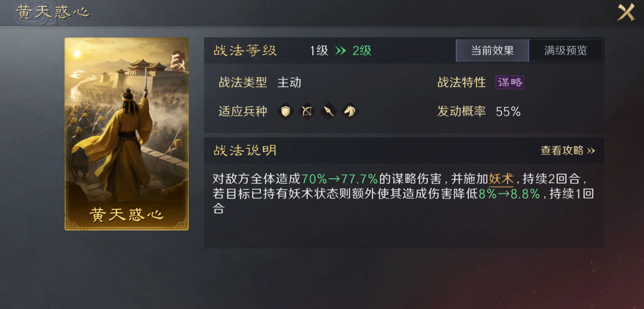Tap the 谋略 trait tag
This screenshot has height=309, width=644.
pyautogui.click(x=510, y=82)
